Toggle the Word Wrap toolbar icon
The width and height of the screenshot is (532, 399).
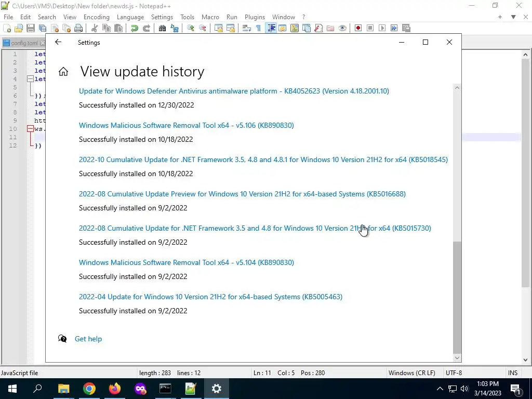tap(247, 28)
